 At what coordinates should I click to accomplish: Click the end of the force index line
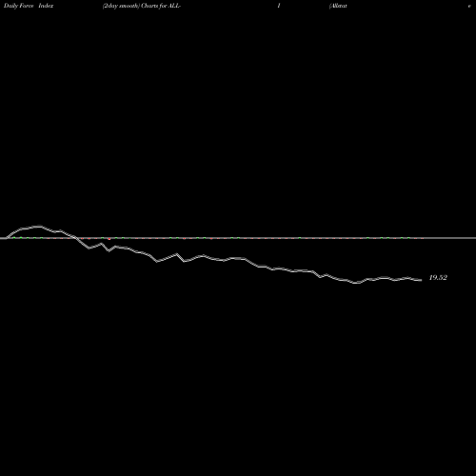point(421,280)
